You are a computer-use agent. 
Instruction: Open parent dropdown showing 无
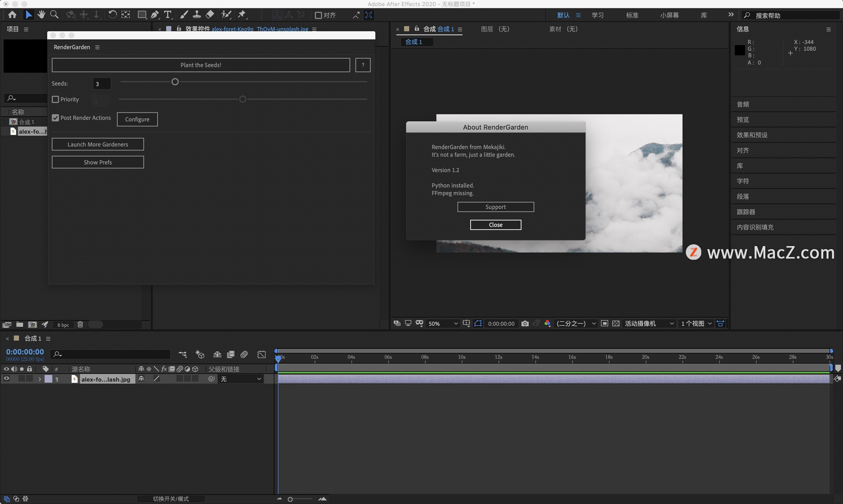tap(241, 379)
